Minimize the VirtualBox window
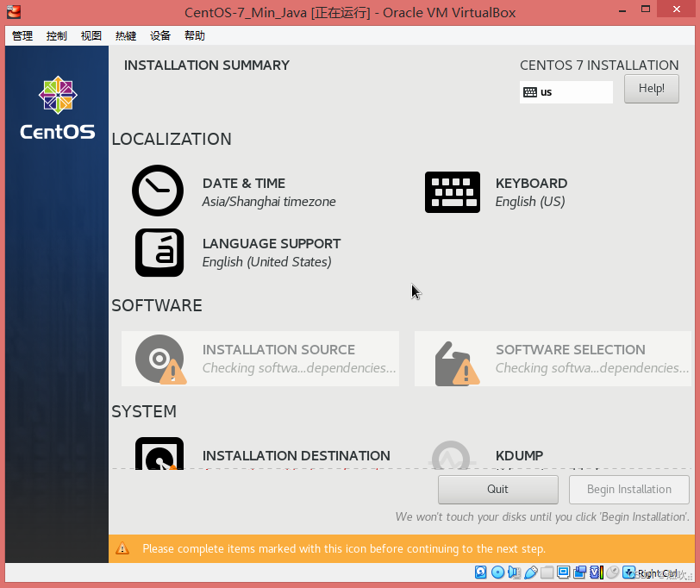 click(x=622, y=9)
